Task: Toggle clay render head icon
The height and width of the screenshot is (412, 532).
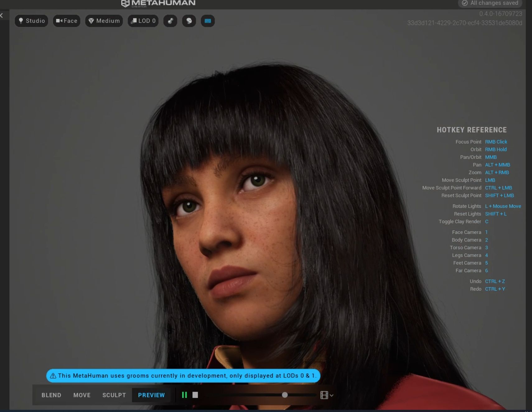Action: point(189,21)
